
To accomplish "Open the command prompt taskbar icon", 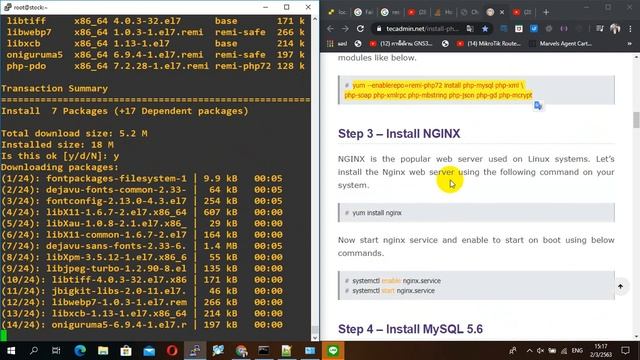I will (x=264, y=351).
